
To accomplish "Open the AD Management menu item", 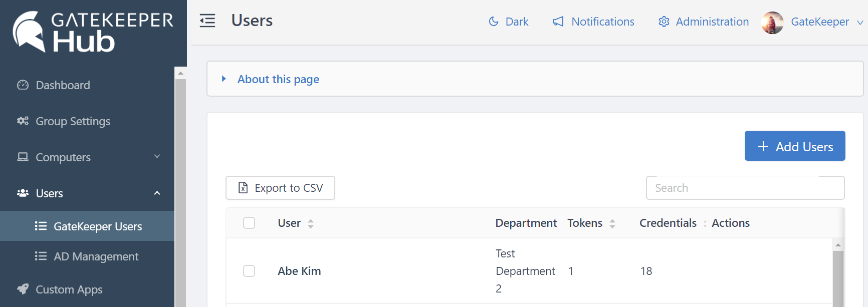I will [x=96, y=256].
